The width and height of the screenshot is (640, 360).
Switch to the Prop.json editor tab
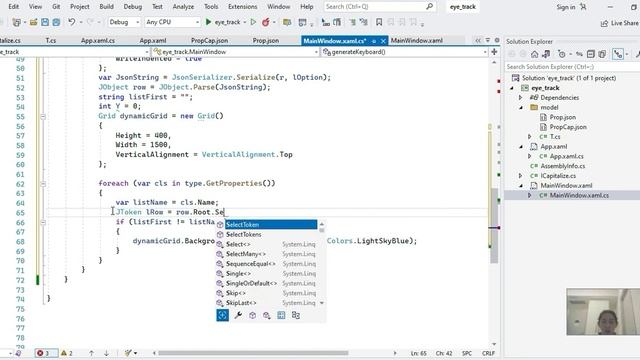click(x=266, y=40)
